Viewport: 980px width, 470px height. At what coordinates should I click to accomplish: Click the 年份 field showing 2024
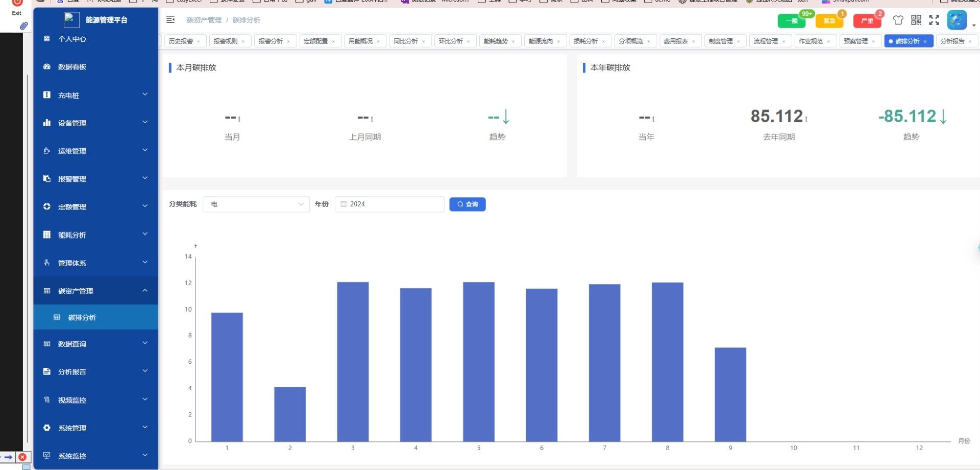(389, 204)
